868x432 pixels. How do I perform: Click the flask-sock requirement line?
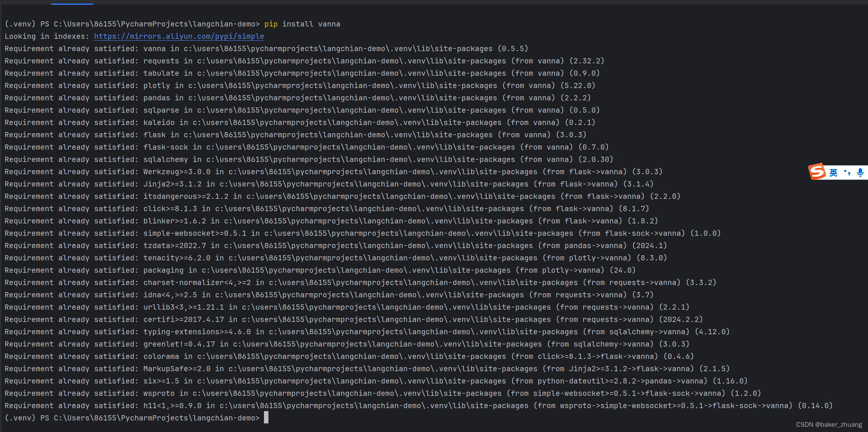(165, 147)
